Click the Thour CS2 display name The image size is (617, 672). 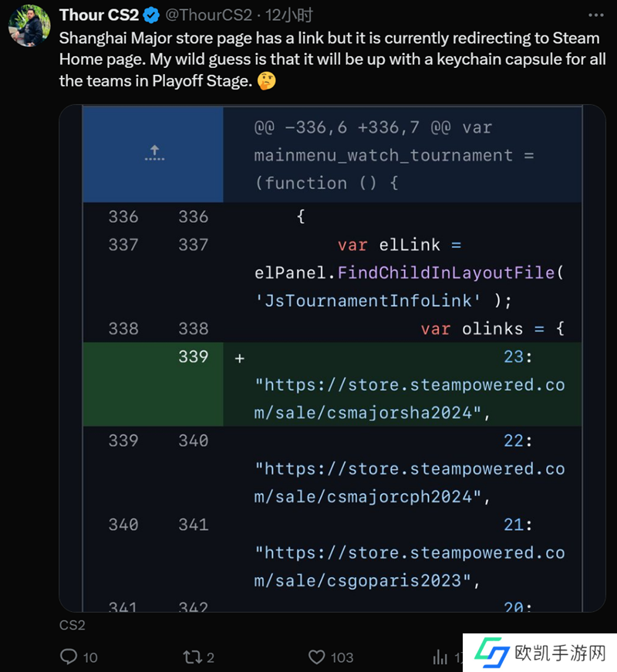click(x=99, y=15)
